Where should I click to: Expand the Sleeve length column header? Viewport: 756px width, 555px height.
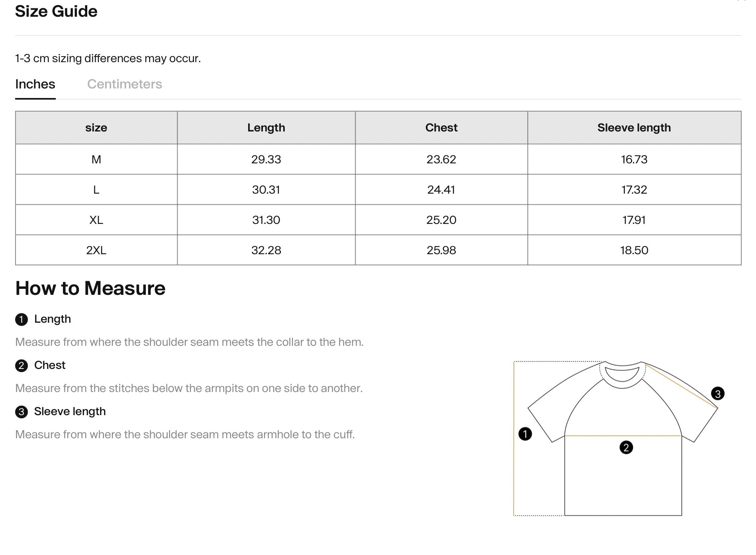click(x=633, y=127)
